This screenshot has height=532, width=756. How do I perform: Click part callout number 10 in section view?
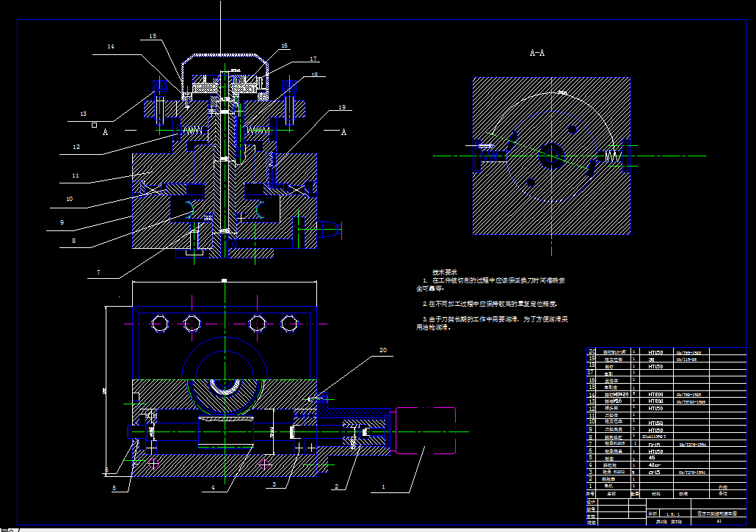tap(70, 199)
